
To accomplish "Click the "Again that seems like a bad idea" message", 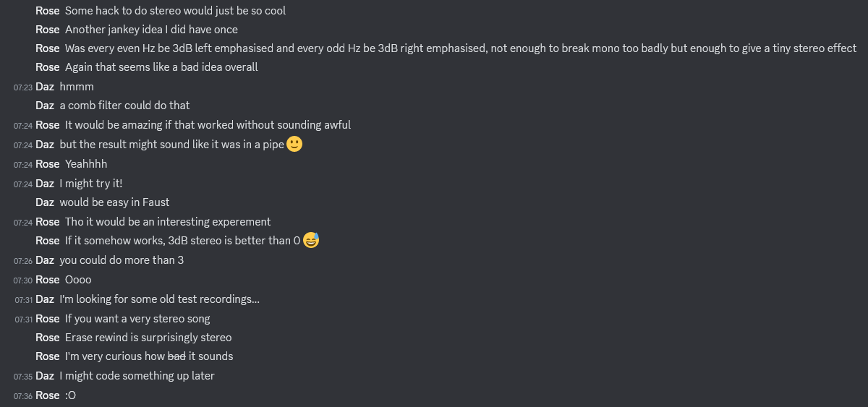I will point(161,67).
